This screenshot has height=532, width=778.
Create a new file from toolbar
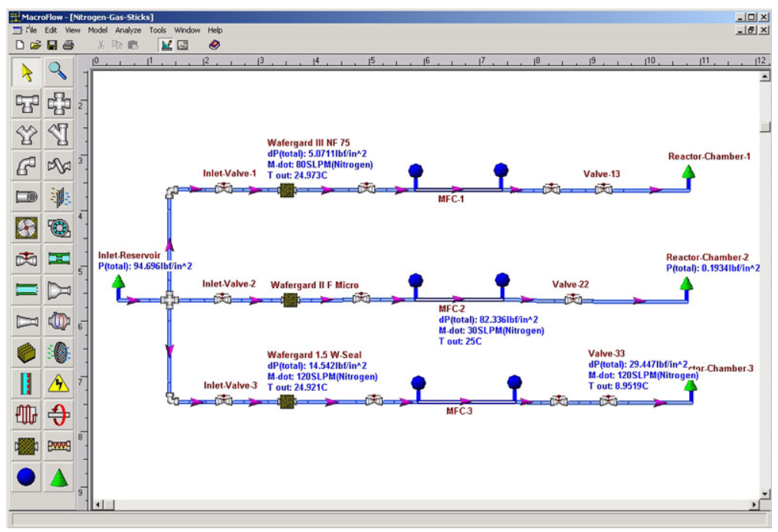pyautogui.click(x=20, y=45)
